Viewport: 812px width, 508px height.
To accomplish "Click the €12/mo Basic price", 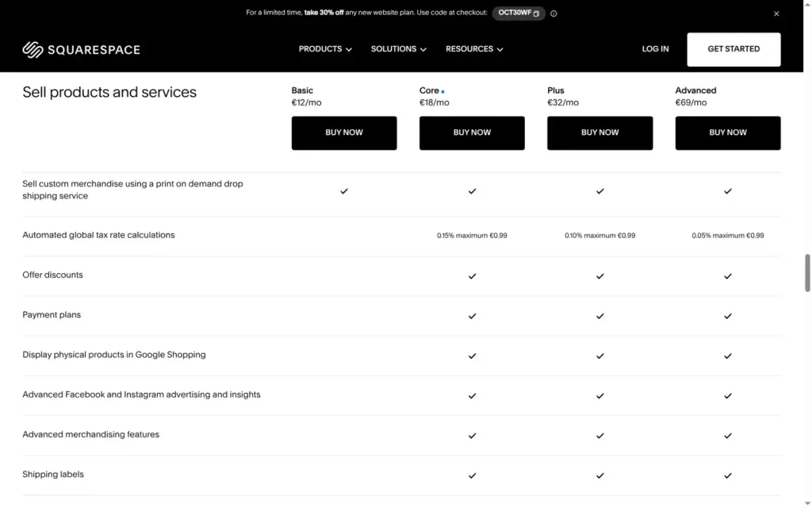I will [306, 102].
